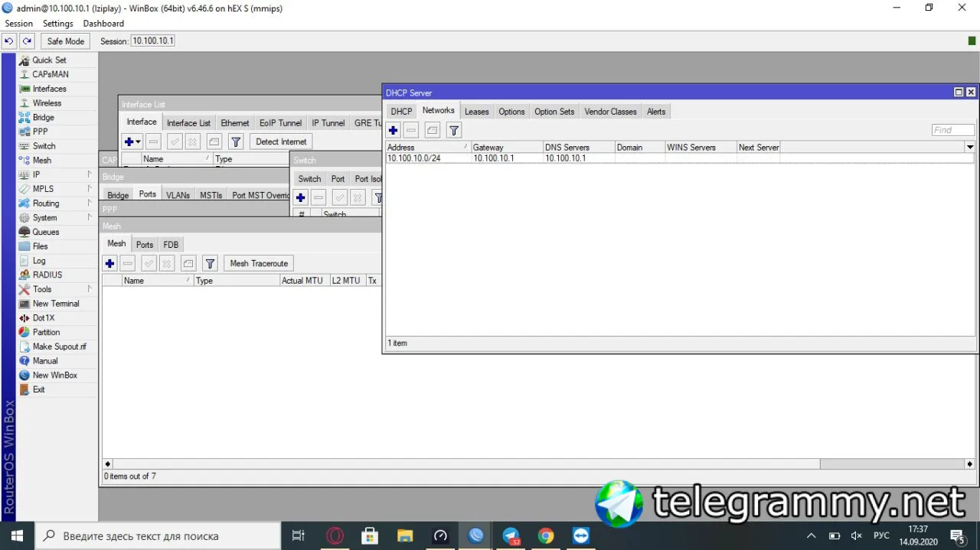Open TeamViewer from the taskbar

click(x=581, y=535)
